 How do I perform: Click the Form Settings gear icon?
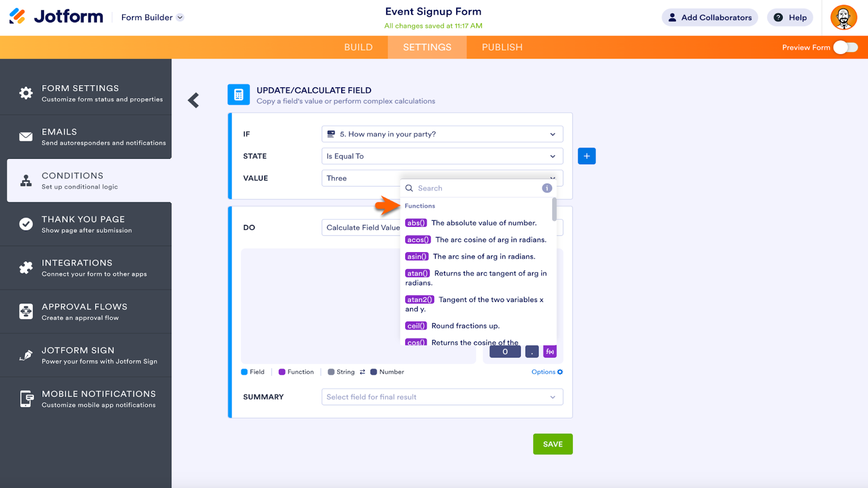pos(25,93)
